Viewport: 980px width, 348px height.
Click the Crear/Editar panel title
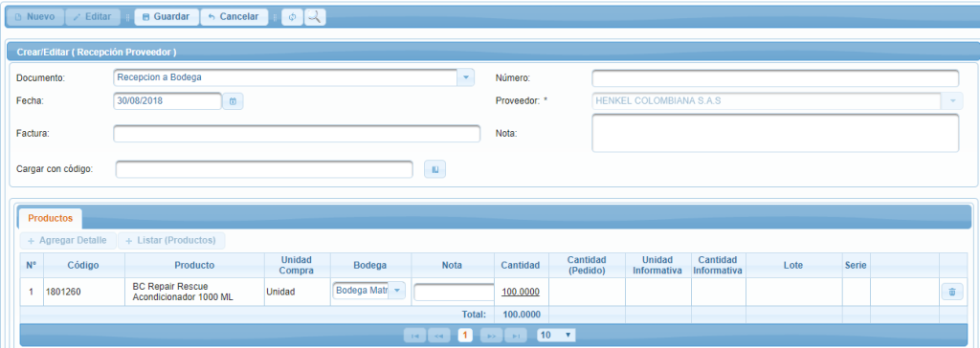[x=97, y=52]
